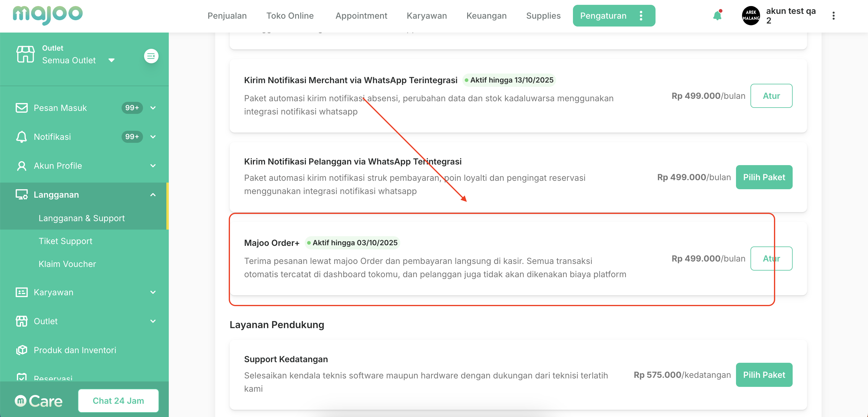Click 'akun test qa 2' account name
This screenshot has height=417, width=868.
791,16
